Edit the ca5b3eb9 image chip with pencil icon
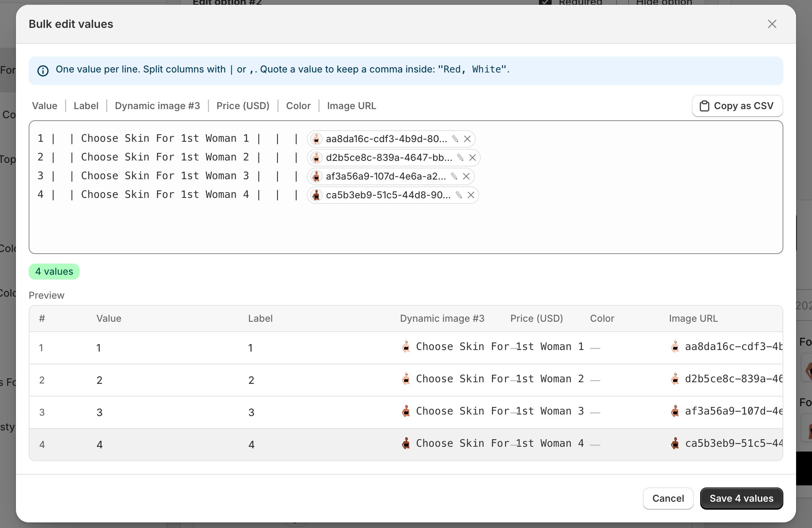 (x=459, y=195)
